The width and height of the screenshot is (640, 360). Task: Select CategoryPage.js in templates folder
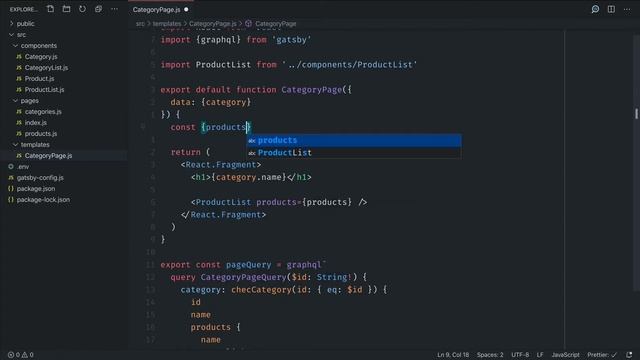point(48,156)
